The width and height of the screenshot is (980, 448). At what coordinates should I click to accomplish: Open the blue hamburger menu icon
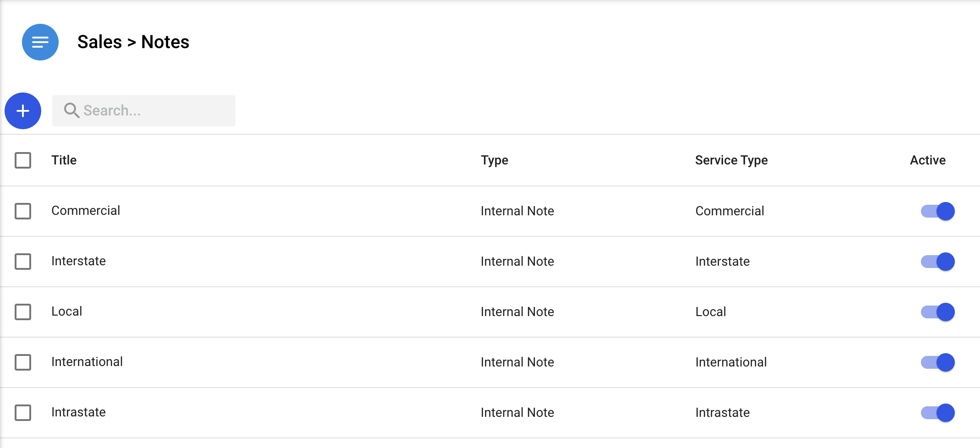(x=40, y=42)
